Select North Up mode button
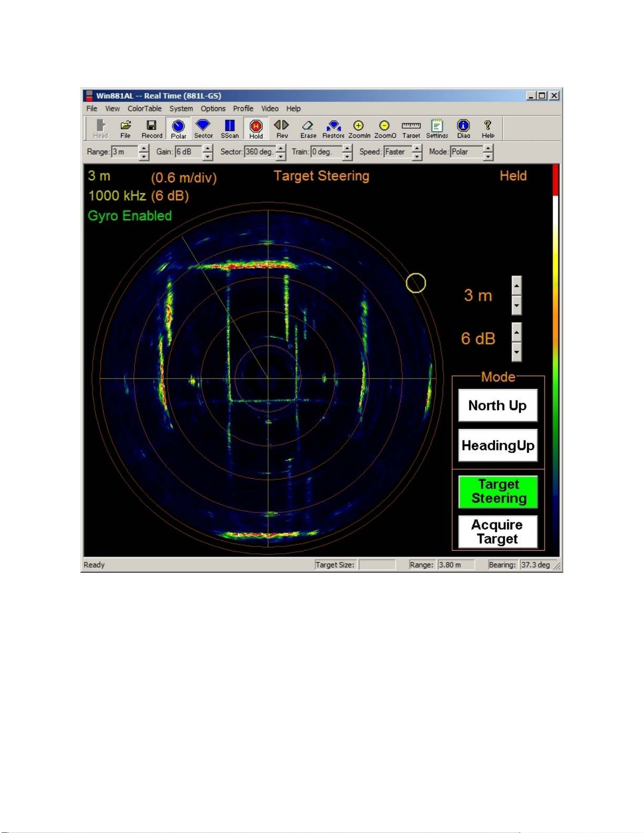 pyautogui.click(x=498, y=405)
